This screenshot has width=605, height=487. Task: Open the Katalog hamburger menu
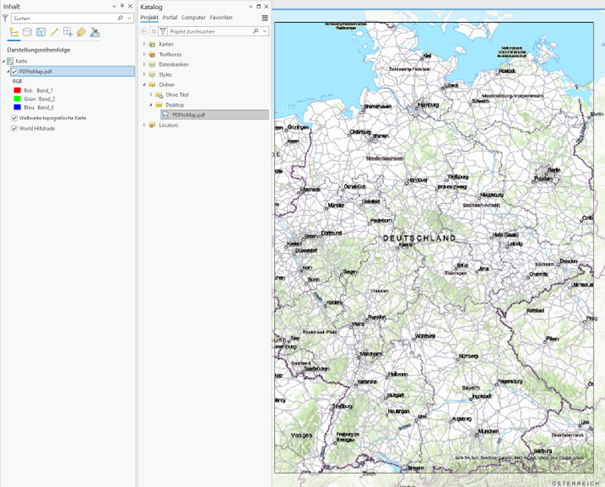265,18
